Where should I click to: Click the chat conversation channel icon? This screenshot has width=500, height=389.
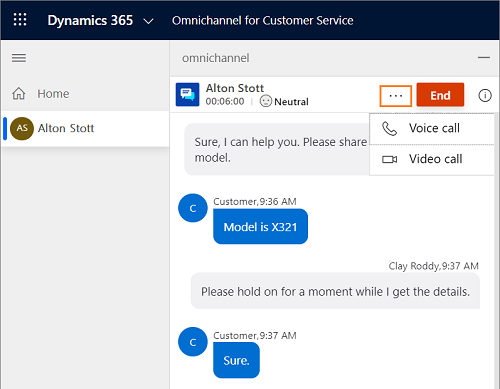(187, 95)
